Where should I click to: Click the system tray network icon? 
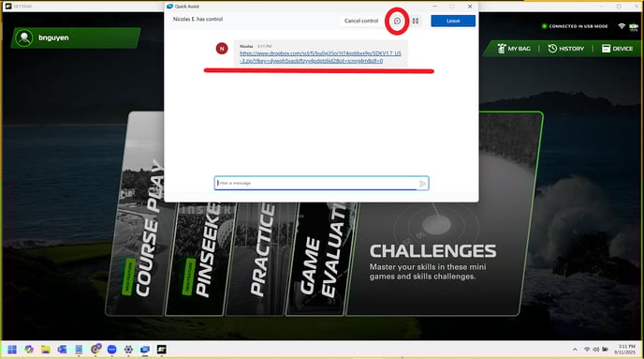pos(587,350)
